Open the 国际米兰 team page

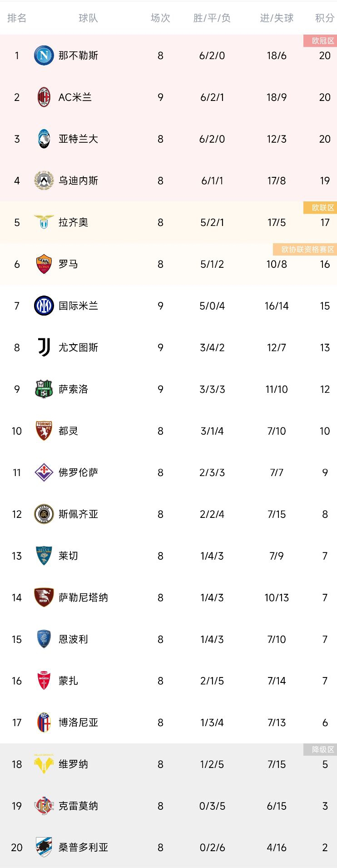coord(78,306)
